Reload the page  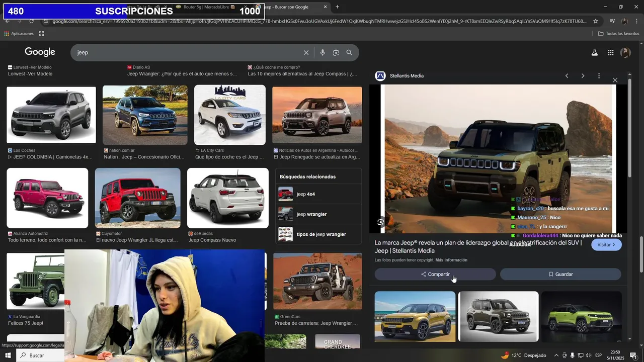pos(31,21)
